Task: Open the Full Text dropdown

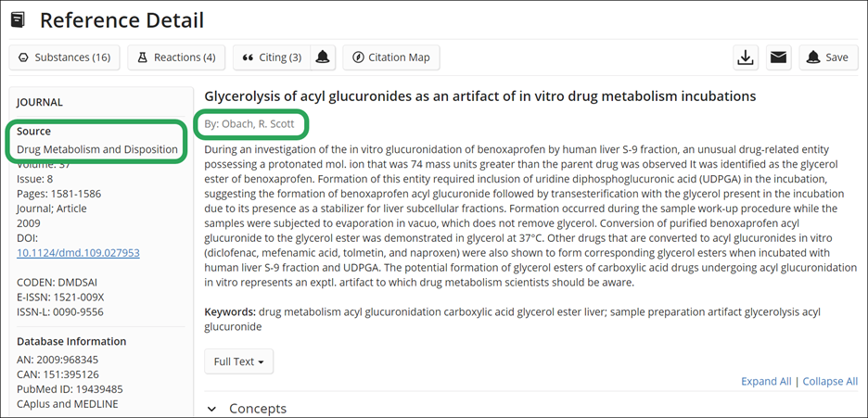Action: (x=238, y=361)
